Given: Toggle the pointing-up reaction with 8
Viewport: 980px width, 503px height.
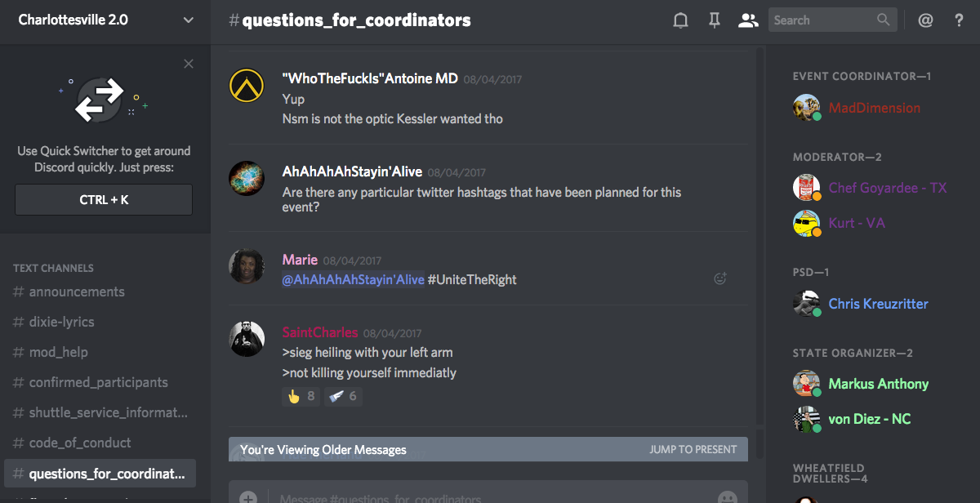Looking at the screenshot, I should [300, 396].
